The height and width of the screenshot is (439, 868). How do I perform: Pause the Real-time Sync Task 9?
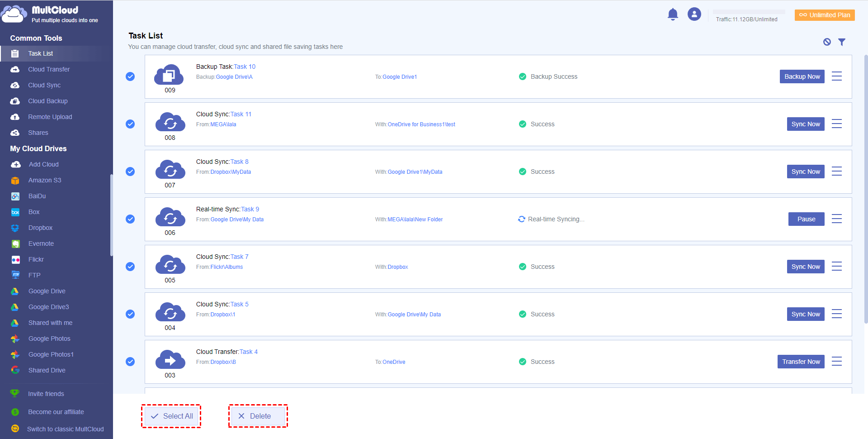coord(806,219)
